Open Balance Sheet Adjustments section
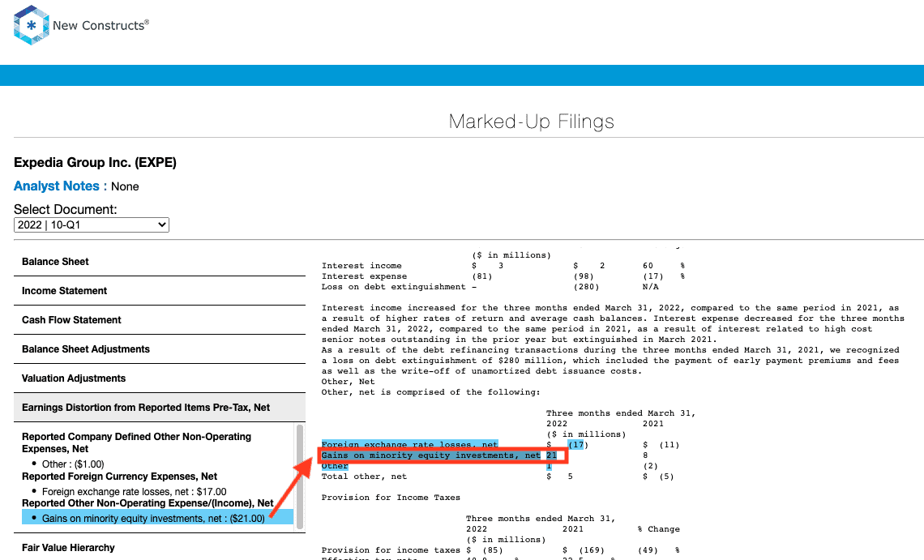Image resolution: width=924 pixels, height=560 pixels. tap(160, 349)
